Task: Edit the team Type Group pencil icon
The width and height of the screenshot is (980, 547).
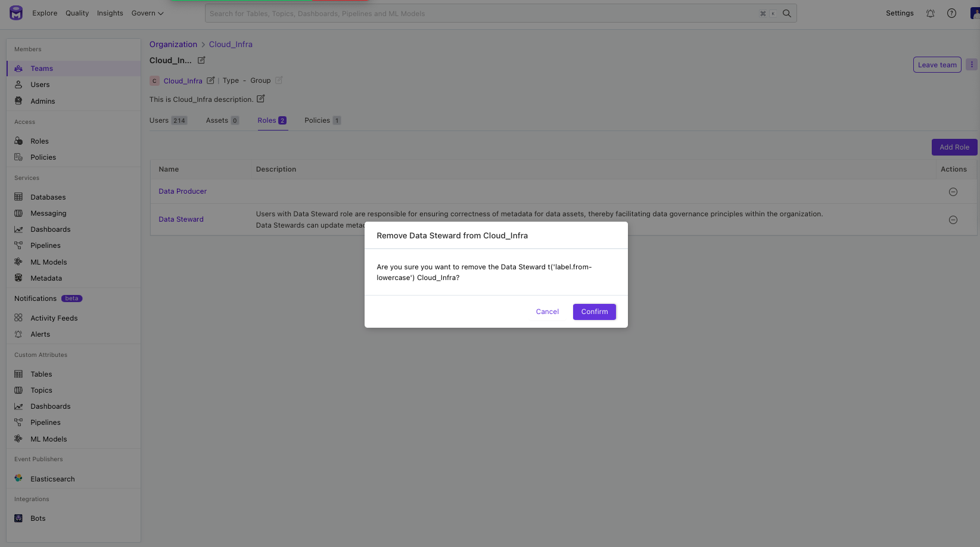Action: [279, 80]
